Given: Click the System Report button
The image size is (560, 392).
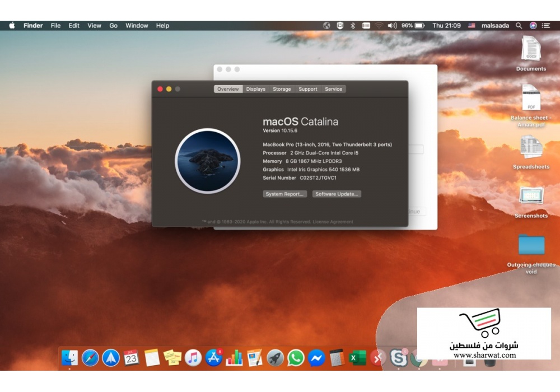Looking at the screenshot, I should tap(285, 194).
